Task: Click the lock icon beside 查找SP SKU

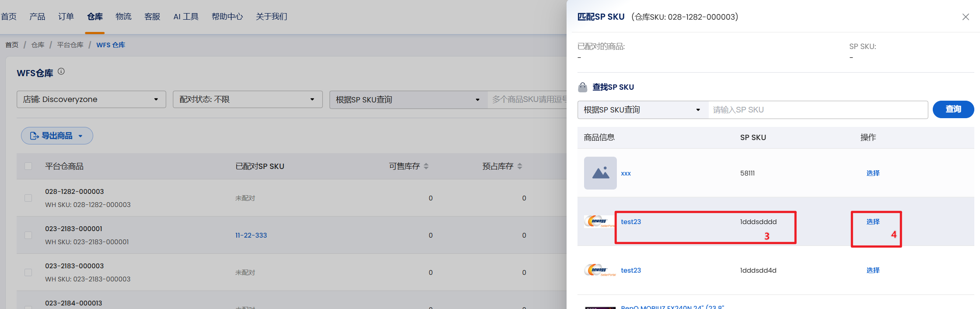Action: coord(583,87)
